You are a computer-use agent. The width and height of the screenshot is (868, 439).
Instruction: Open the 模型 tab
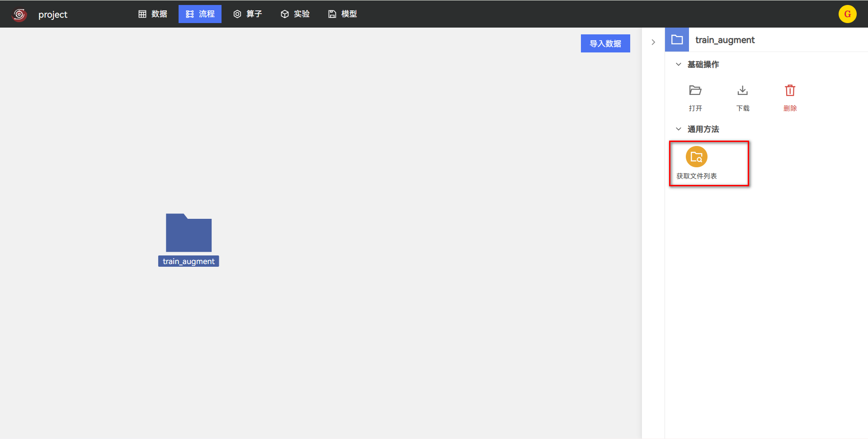(343, 14)
